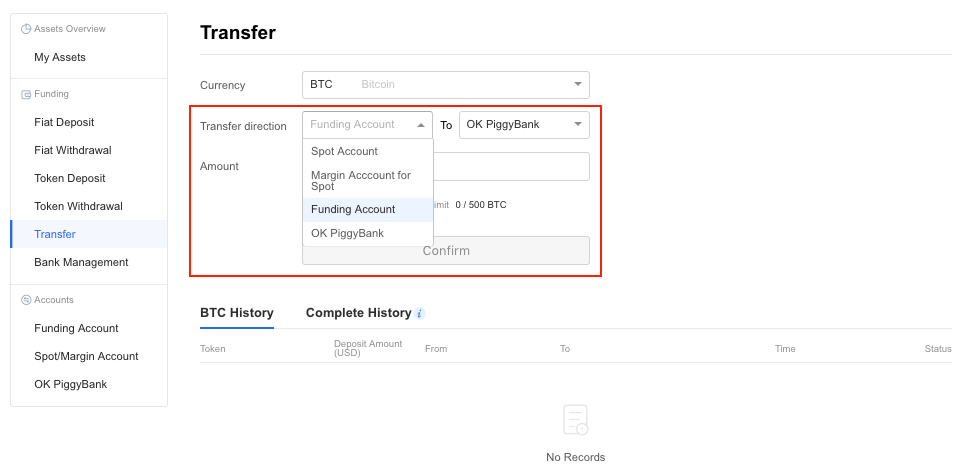This screenshot has height=473, width=971.
Task: Pick OK PiggyBank in the dropdown list
Action: (x=368, y=233)
